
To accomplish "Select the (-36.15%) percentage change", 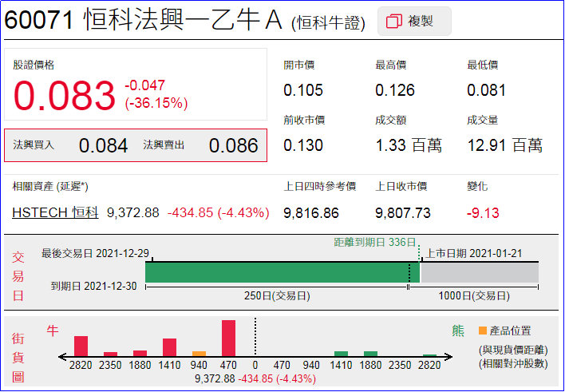I will click(x=156, y=104).
